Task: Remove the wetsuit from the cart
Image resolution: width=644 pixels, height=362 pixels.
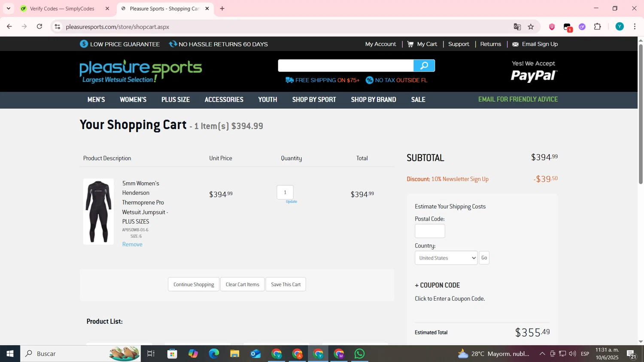Action: point(132,244)
